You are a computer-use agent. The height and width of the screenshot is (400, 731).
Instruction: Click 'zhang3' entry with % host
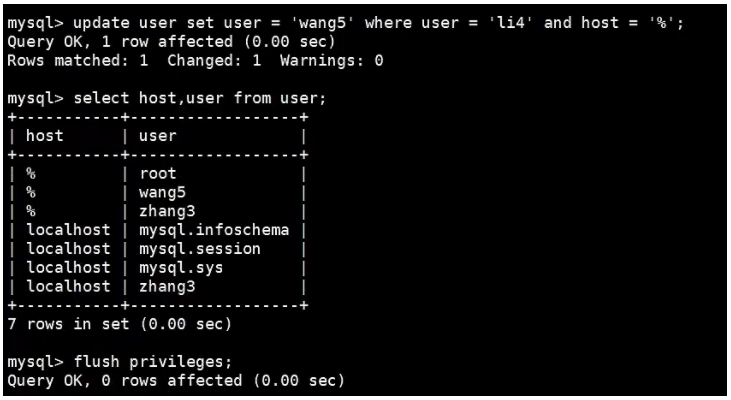167,211
